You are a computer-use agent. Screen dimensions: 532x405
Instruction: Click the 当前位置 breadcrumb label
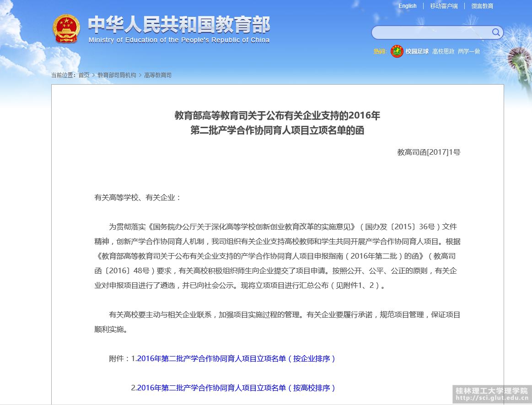click(x=63, y=75)
